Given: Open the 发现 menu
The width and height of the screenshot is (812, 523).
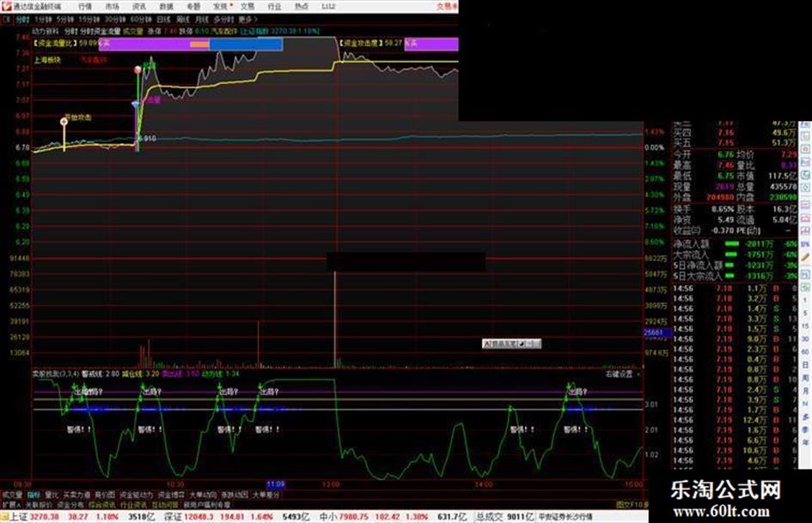Looking at the screenshot, I should tap(221, 7).
